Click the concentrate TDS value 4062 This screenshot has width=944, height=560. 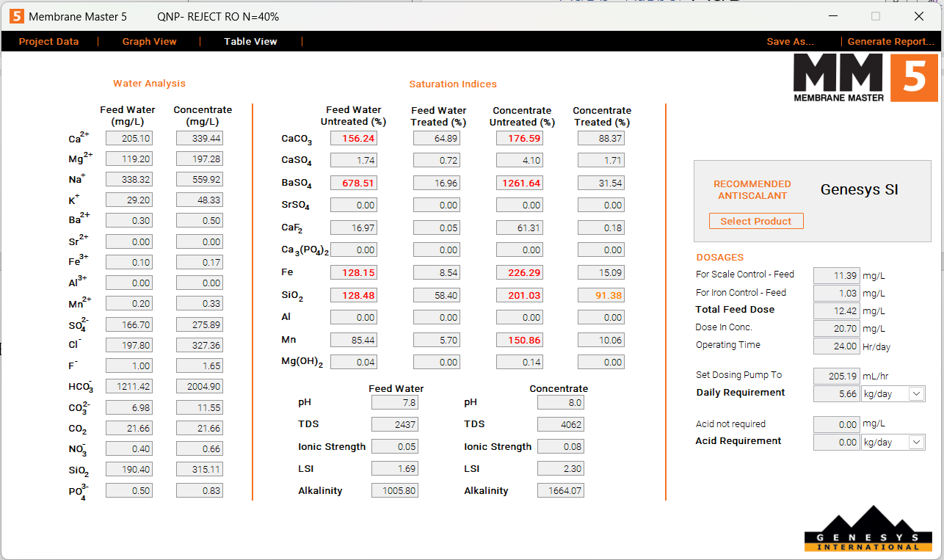(561, 423)
